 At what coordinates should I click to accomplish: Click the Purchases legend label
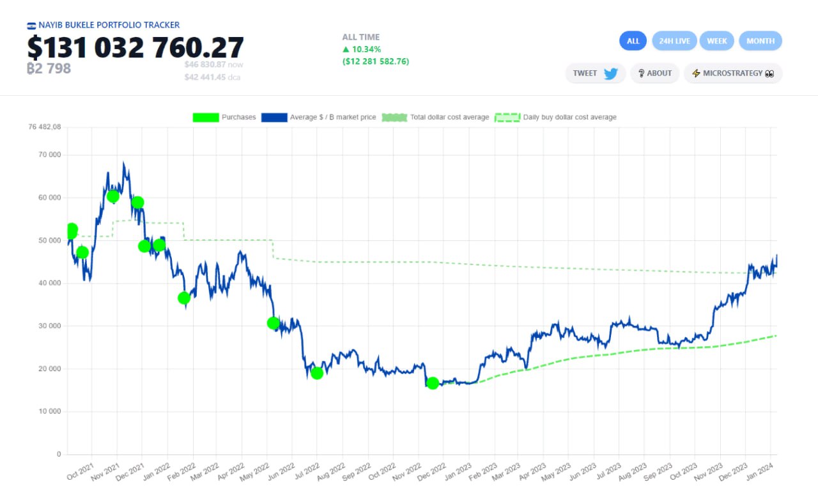(x=238, y=118)
